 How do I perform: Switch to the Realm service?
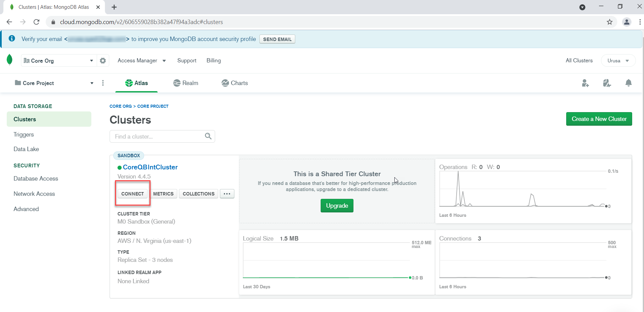185,83
